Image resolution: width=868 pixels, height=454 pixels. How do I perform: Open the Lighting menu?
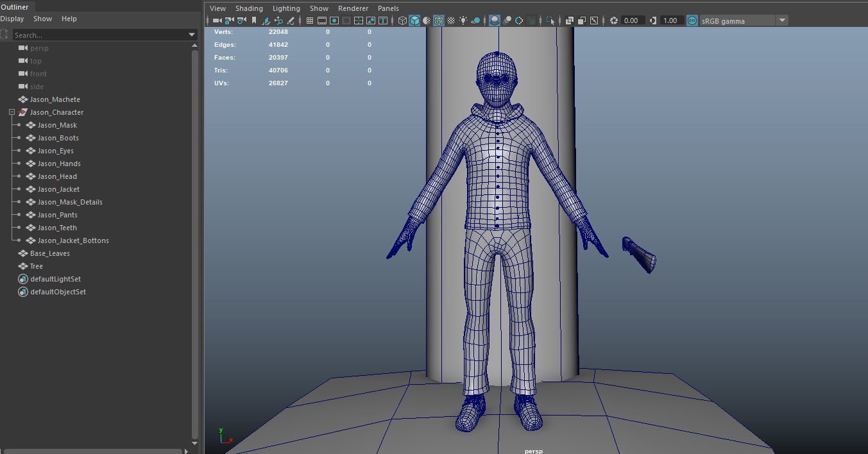[286, 8]
